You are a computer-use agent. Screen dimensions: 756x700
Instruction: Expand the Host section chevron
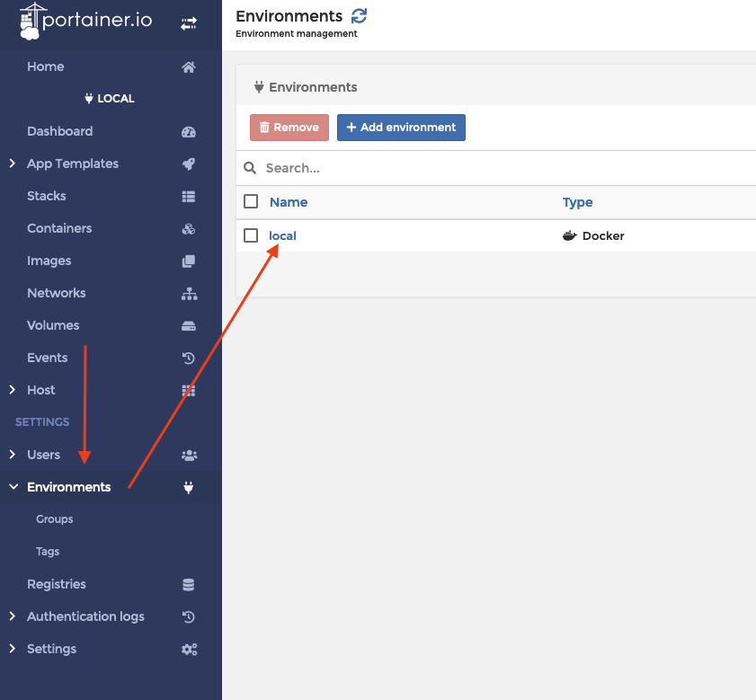13,390
